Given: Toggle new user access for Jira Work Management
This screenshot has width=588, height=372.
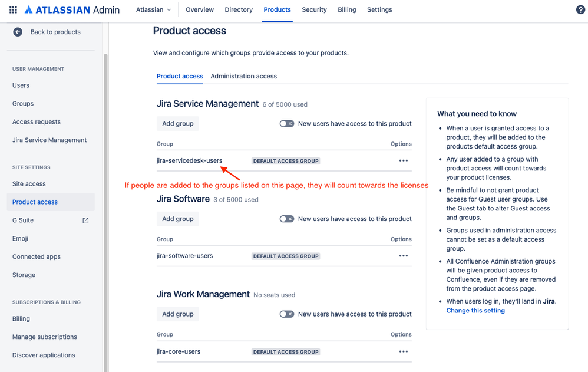Looking at the screenshot, I should pyautogui.click(x=287, y=314).
